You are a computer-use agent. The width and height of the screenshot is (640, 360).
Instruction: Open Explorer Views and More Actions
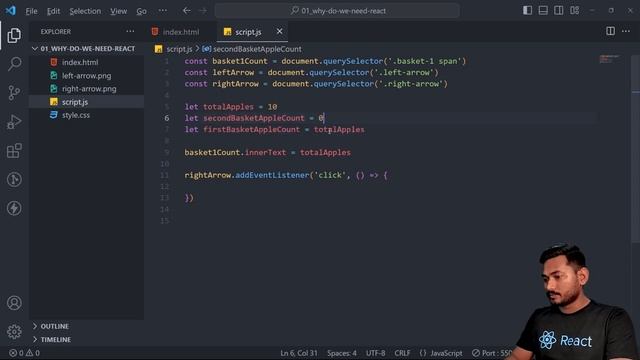pos(130,31)
